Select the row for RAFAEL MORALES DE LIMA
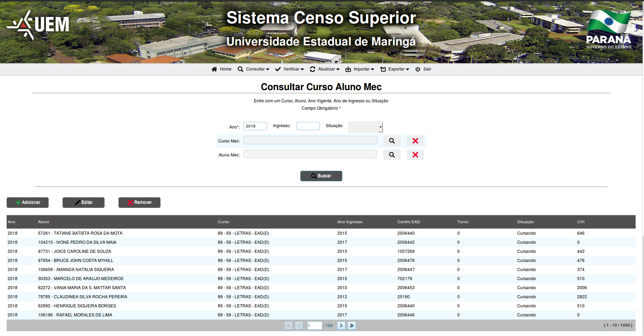Screen dimensions: 644x336 (140, 315)
